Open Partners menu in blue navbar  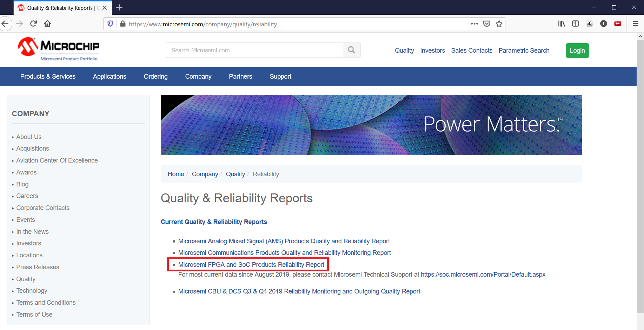(240, 77)
